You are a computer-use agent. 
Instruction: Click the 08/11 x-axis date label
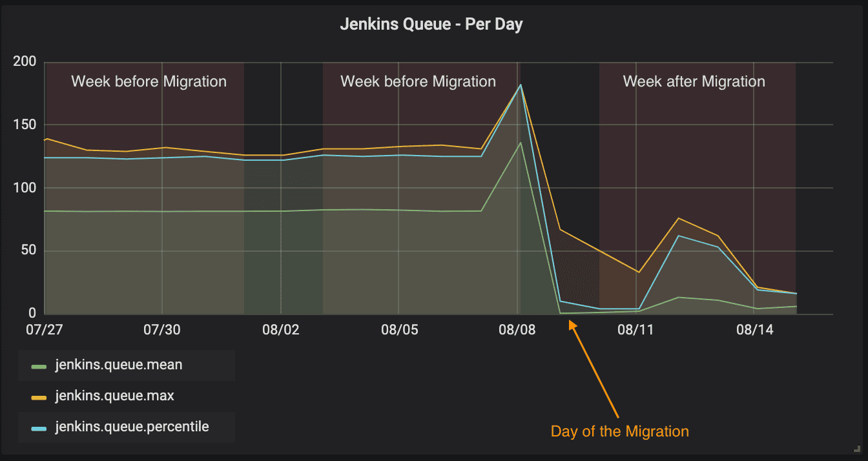tap(636, 330)
